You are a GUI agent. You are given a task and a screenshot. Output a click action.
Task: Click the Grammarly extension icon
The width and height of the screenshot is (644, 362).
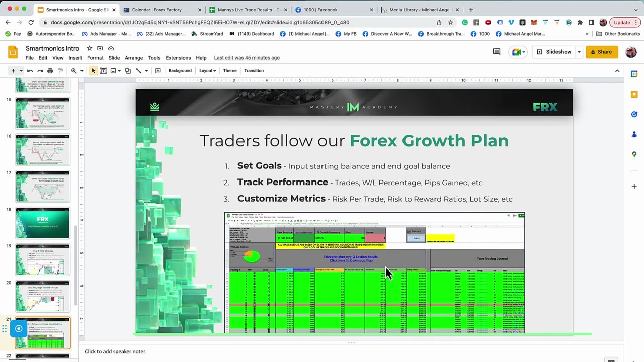pyautogui.click(x=464, y=22)
